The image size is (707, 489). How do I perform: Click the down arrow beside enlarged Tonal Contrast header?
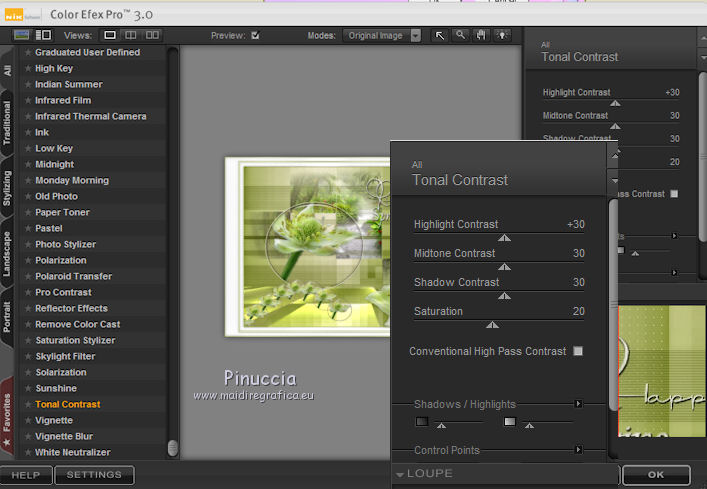[x=615, y=181]
